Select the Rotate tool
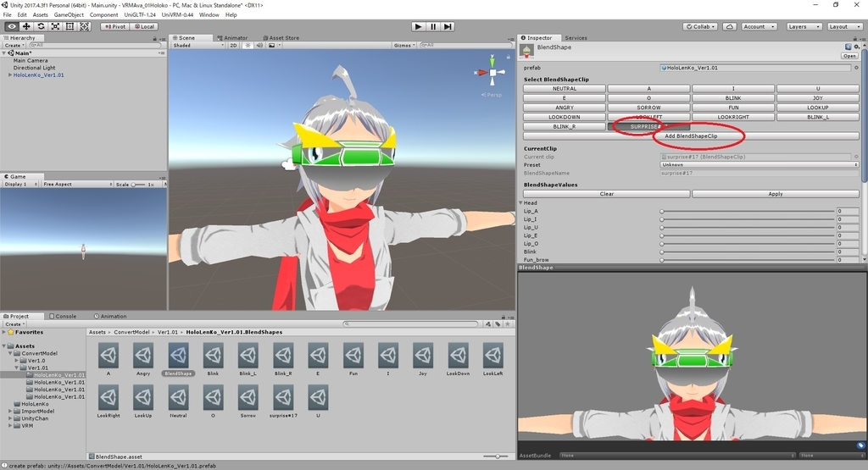 point(41,26)
